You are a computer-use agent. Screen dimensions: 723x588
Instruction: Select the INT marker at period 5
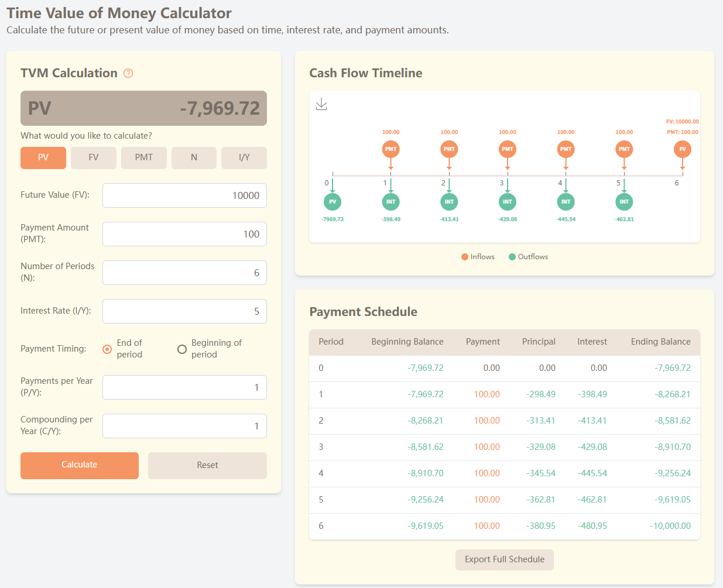[x=624, y=201]
